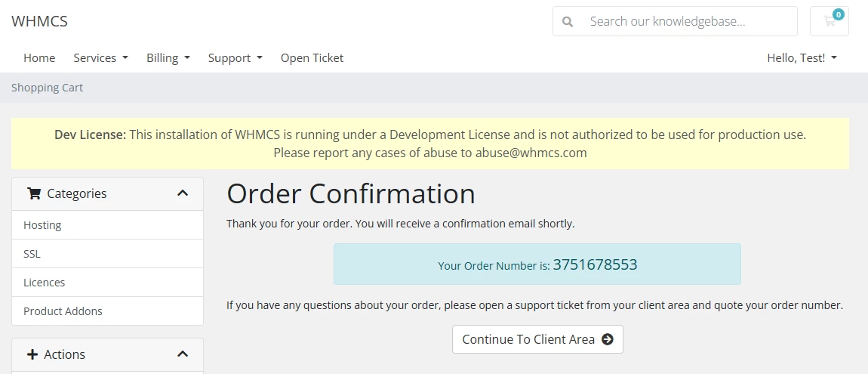Click the magnifying glass search icon
Viewport: 868px width, 374px height.
pyautogui.click(x=568, y=21)
